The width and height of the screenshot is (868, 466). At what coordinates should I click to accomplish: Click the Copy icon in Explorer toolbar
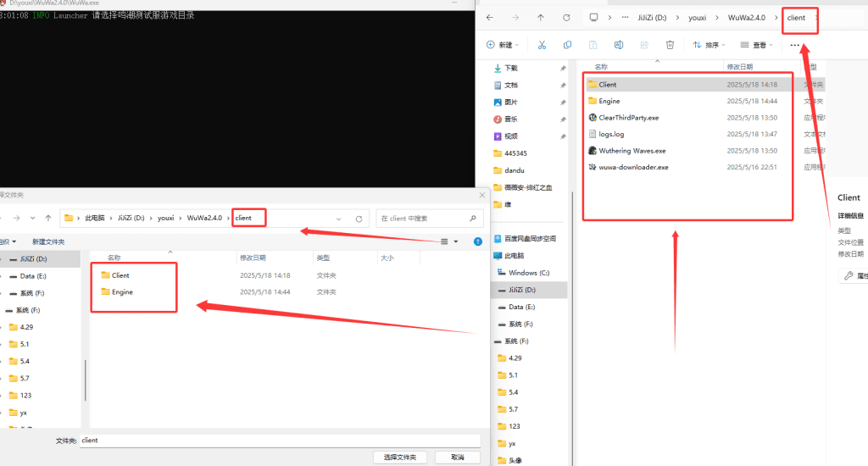click(x=567, y=45)
